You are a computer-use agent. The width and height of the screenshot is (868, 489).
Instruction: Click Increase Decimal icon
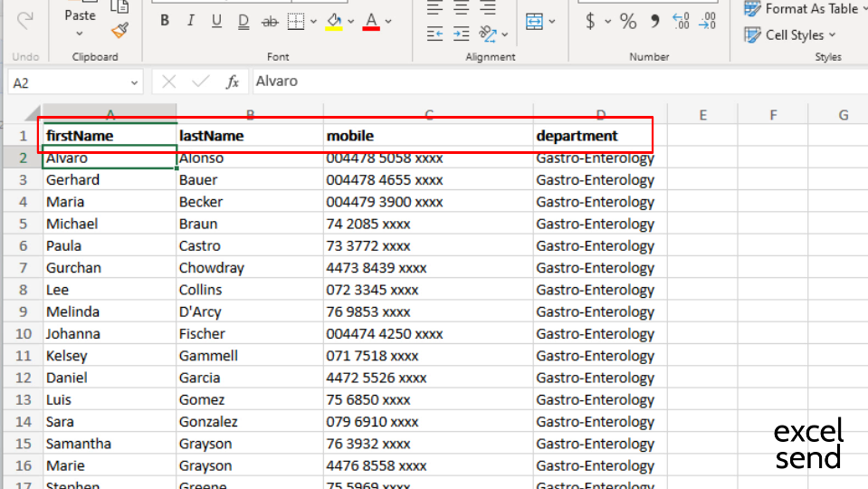point(681,21)
